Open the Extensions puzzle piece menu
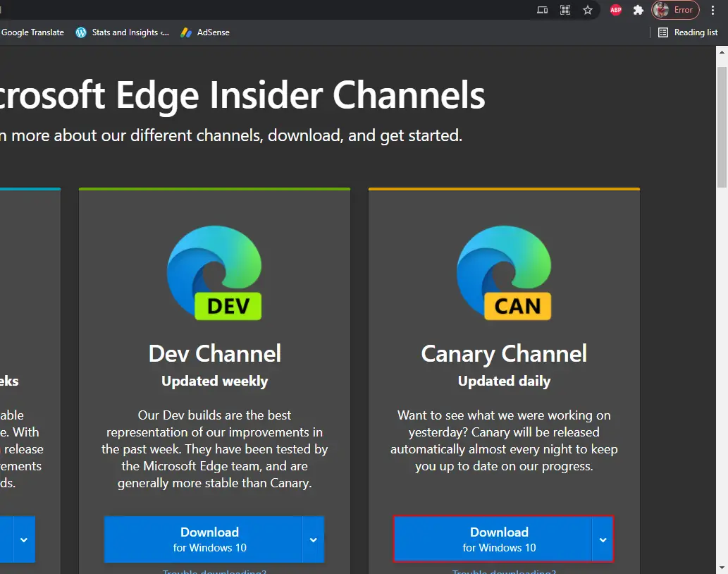728x574 pixels. click(638, 10)
